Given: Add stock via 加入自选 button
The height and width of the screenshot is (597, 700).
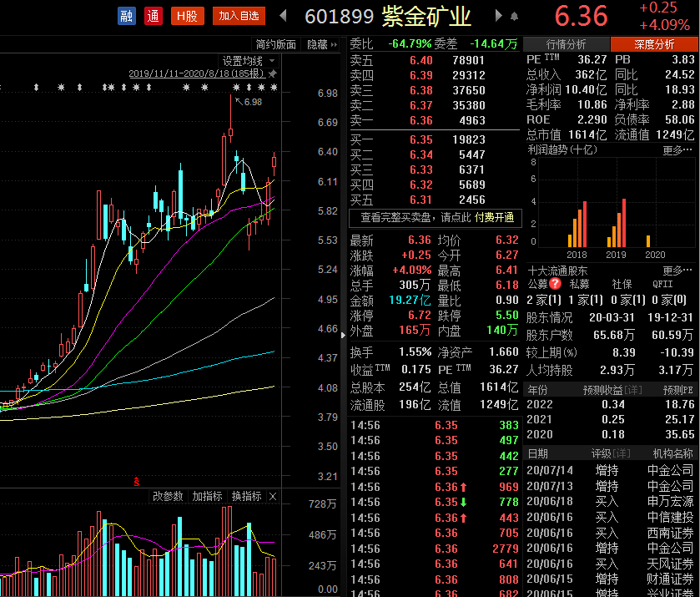Looking at the screenshot, I should [x=239, y=16].
